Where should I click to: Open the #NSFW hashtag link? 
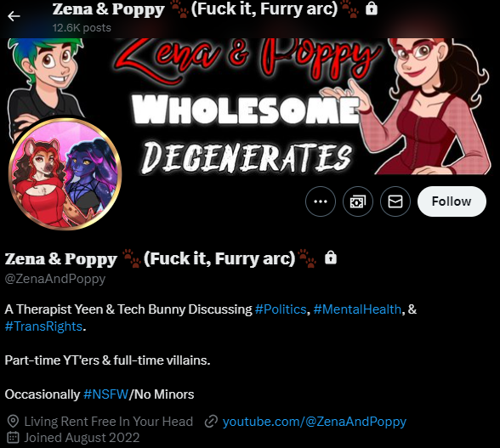[105, 394]
